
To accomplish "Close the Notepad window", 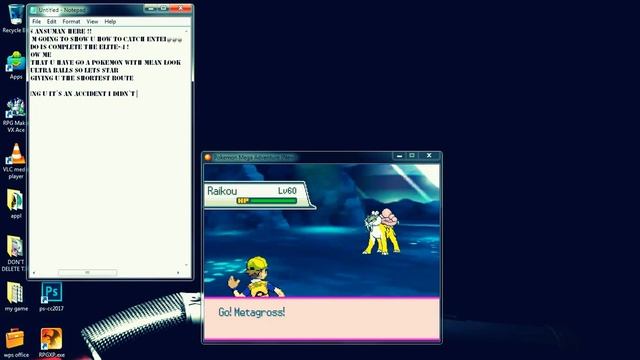I will 180,8.
